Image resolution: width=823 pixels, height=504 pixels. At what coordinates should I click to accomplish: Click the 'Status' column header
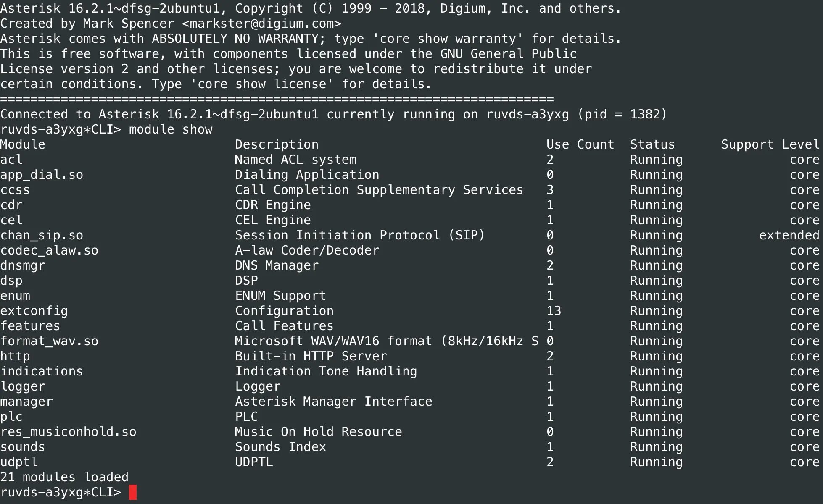pos(652,144)
